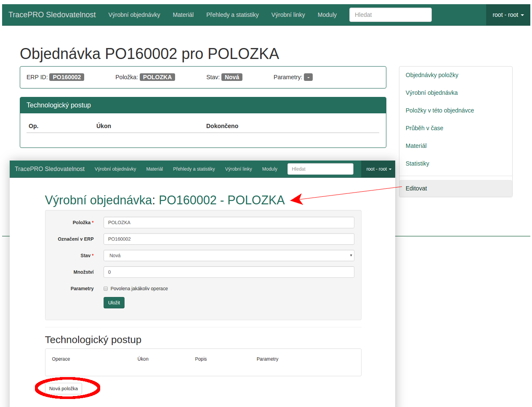Open Položky v této objednávce sidebar link
532x407 pixels.
pyautogui.click(x=440, y=110)
